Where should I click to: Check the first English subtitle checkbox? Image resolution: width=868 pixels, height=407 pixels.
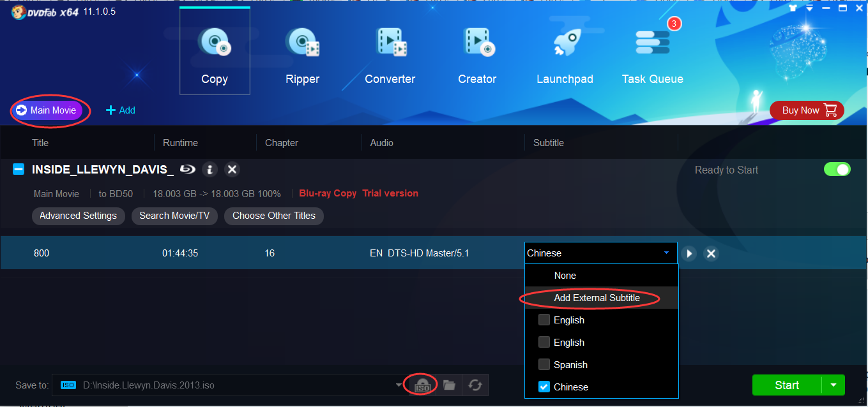[x=544, y=320]
